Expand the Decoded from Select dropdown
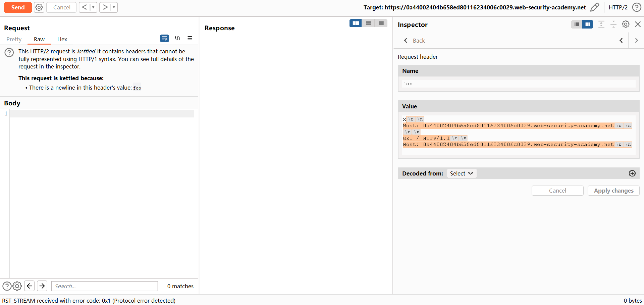 click(x=462, y=173)
